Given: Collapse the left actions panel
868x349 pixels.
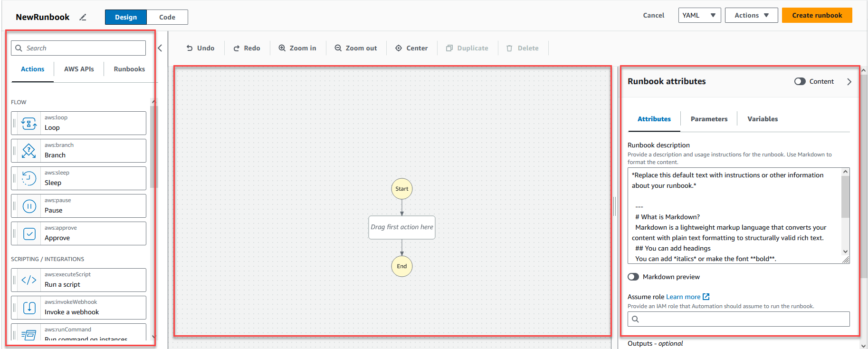Looking at the screenshot, I should pyautogui.click(x=160, y=48).
